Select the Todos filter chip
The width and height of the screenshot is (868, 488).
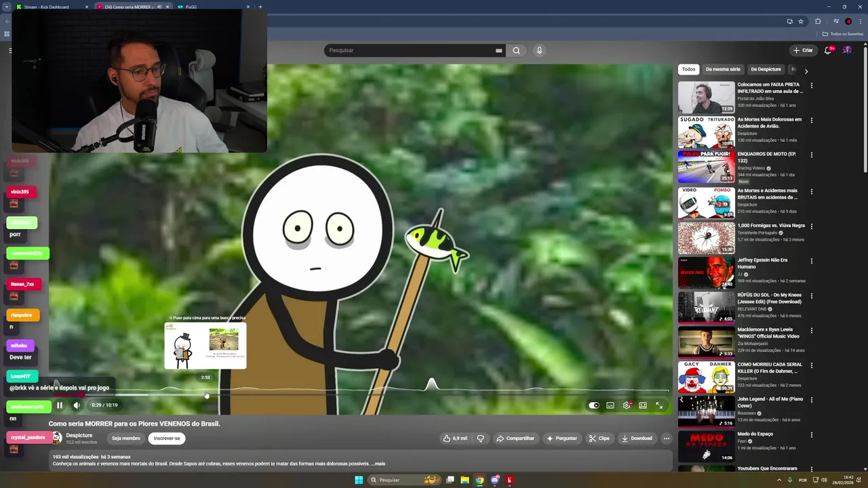[x=688, y=69]
